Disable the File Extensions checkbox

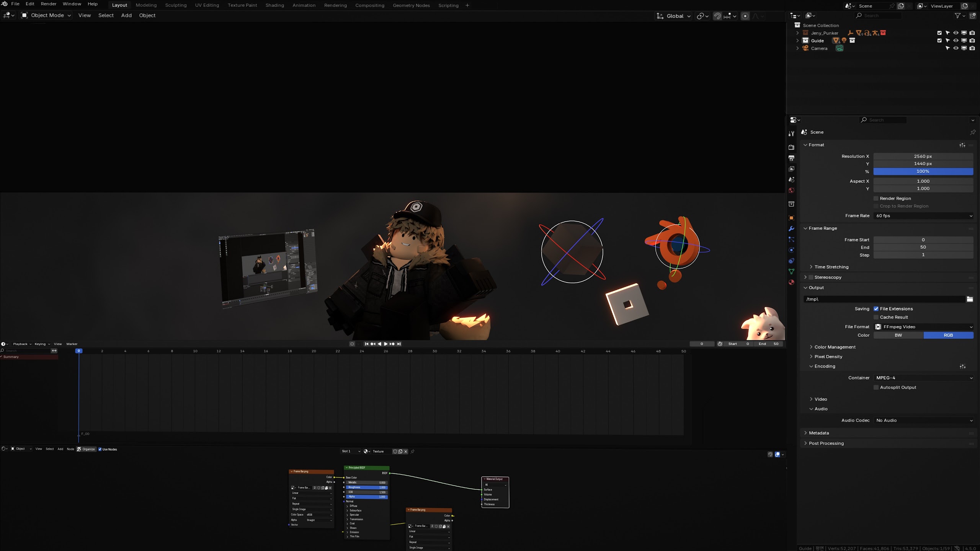pos(876,309)
